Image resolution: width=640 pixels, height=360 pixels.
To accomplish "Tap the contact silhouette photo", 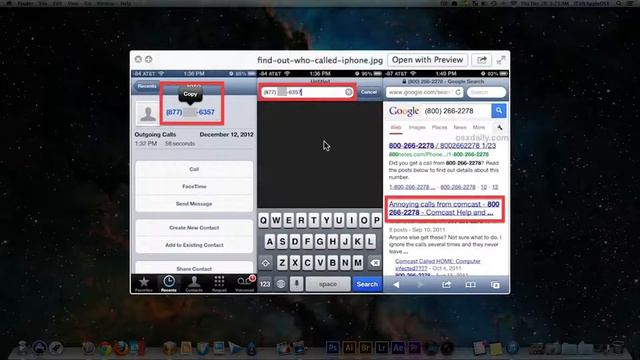I will tap(148, 113).
